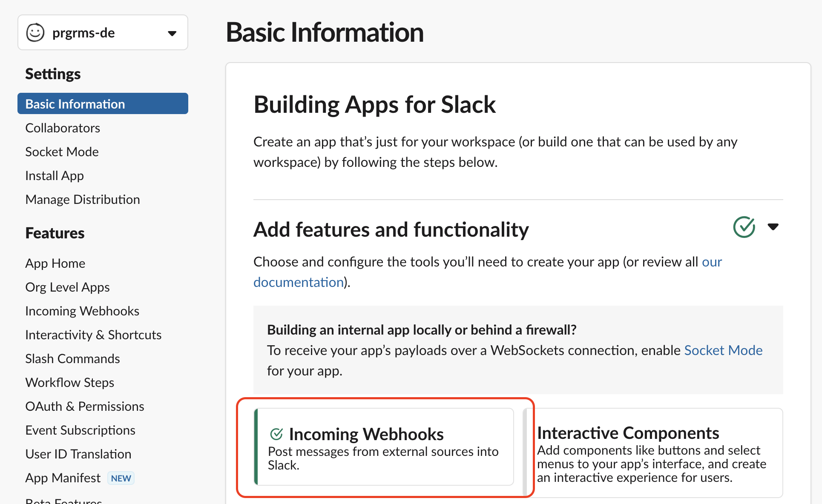Navigate to Manage Distribution
The height and width of the screenshot is (504, 822).
(x=83, y=199)
